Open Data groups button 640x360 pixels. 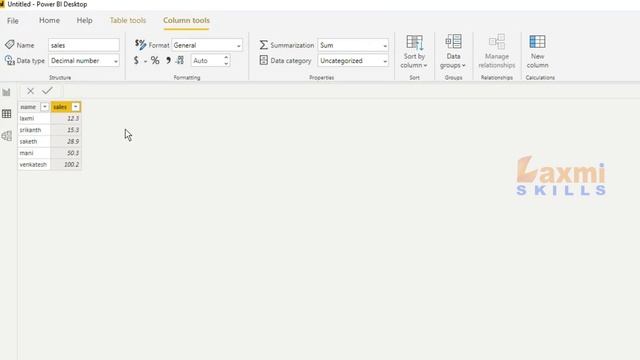point(453,52)
